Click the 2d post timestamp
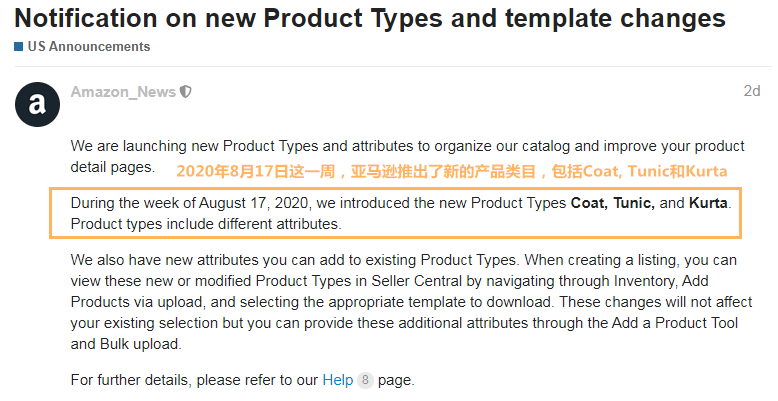This screenshot has height=401, width=778. pyautogui.click(x=751, y=91)
